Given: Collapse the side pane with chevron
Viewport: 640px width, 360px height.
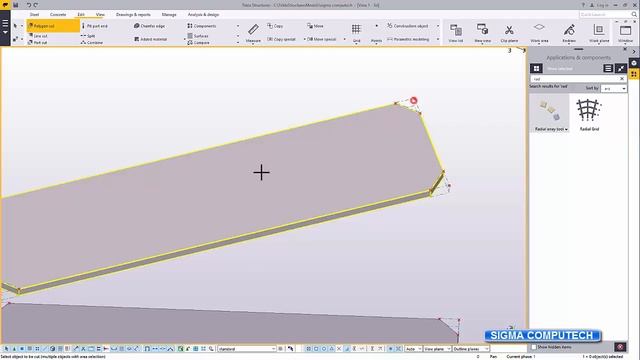Looking at the screenshot, I should coord(634,51).
